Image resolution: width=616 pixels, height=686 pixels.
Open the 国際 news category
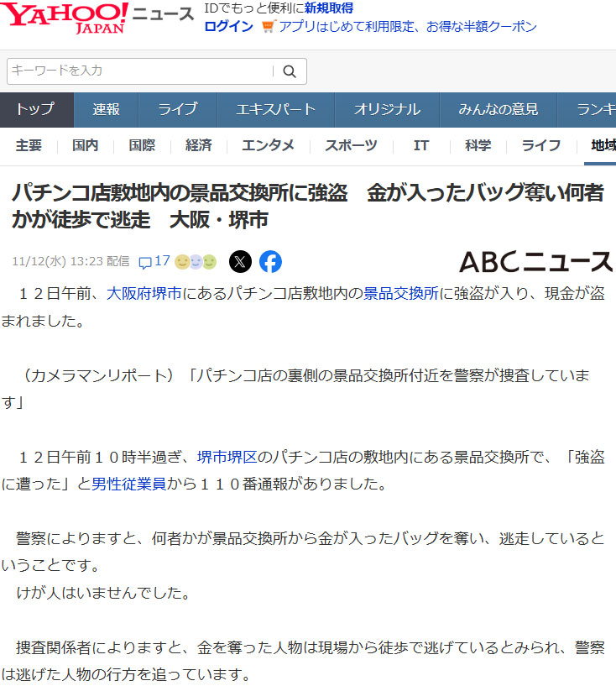(142, 145)
